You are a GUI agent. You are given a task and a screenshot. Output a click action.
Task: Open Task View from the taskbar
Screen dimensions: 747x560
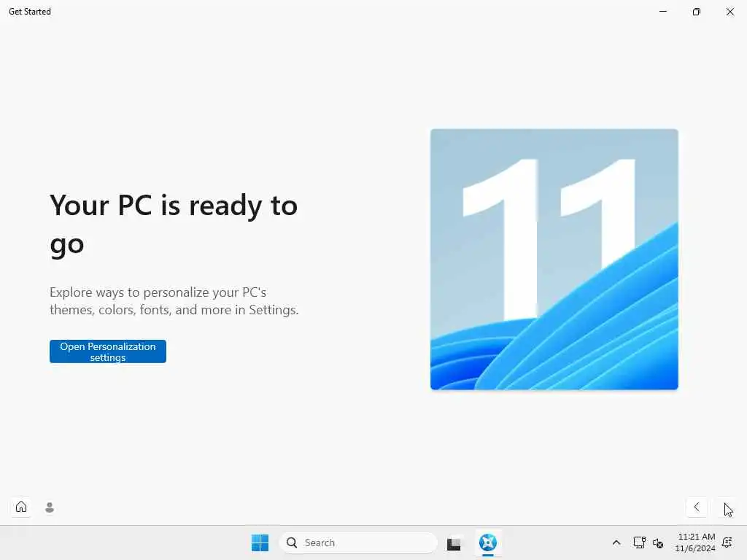(x=454, y=542)
